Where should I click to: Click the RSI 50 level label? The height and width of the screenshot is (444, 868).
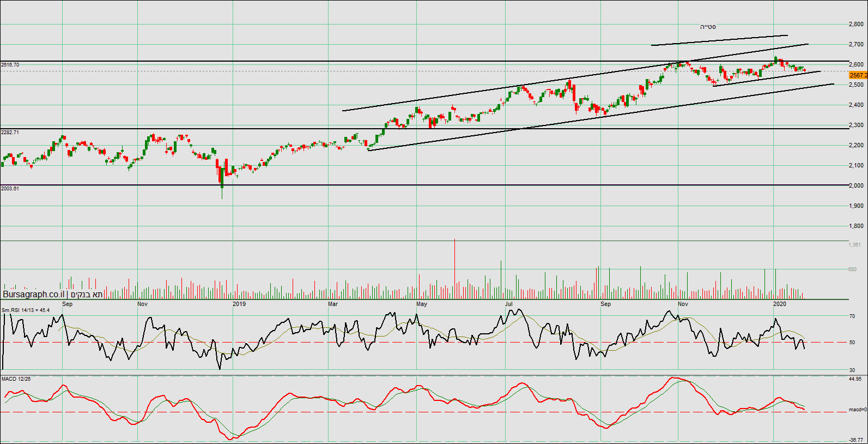click(x=852, y=343)
